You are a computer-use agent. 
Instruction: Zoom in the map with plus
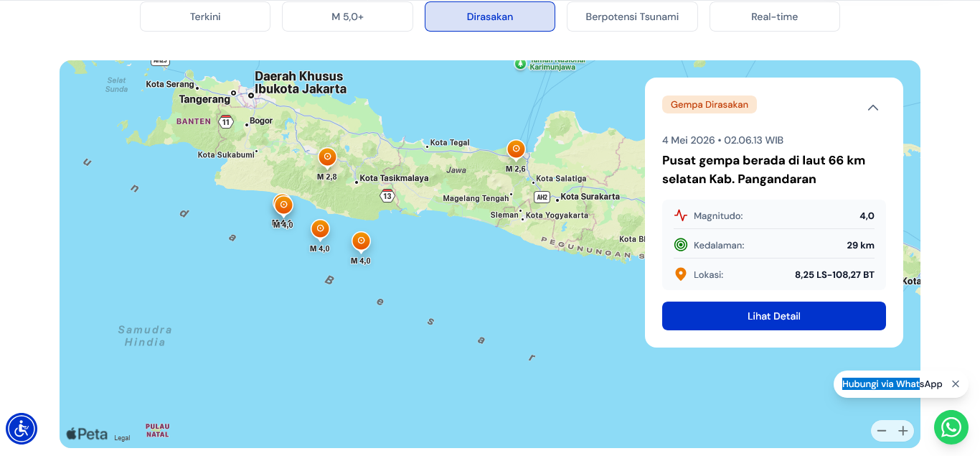[x=903, y=431]
